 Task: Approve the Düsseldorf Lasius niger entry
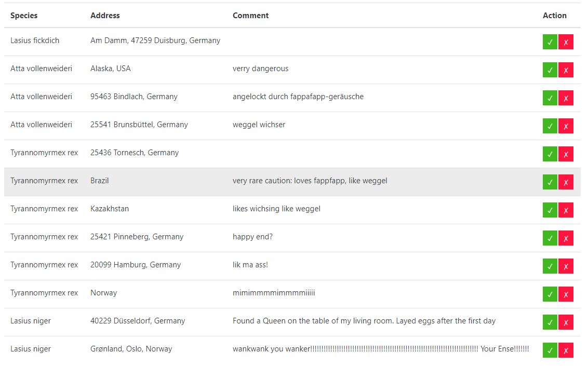(x=550, y=322)
